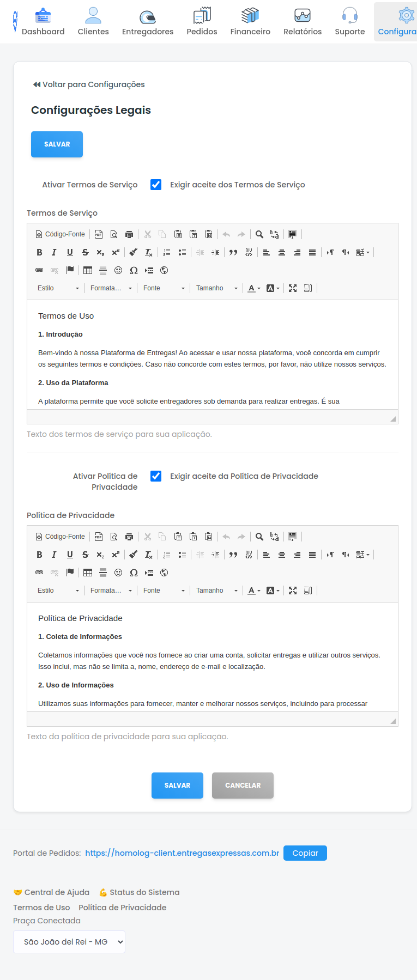417x980 pixels.
Task: Open Suporte navigation tab
Action: 350,22
